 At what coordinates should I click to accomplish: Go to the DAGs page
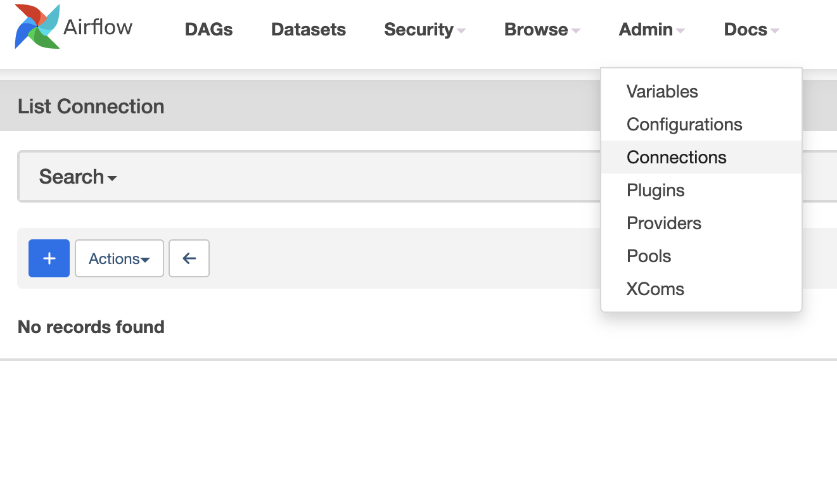point(208,30)
